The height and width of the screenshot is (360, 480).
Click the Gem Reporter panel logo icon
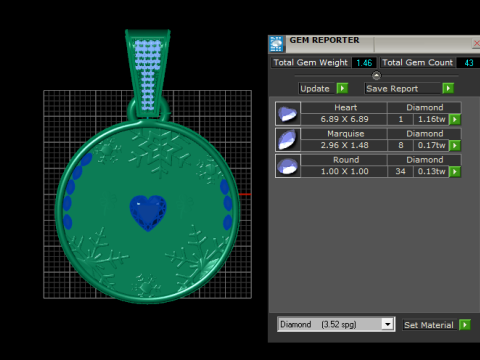276,44
